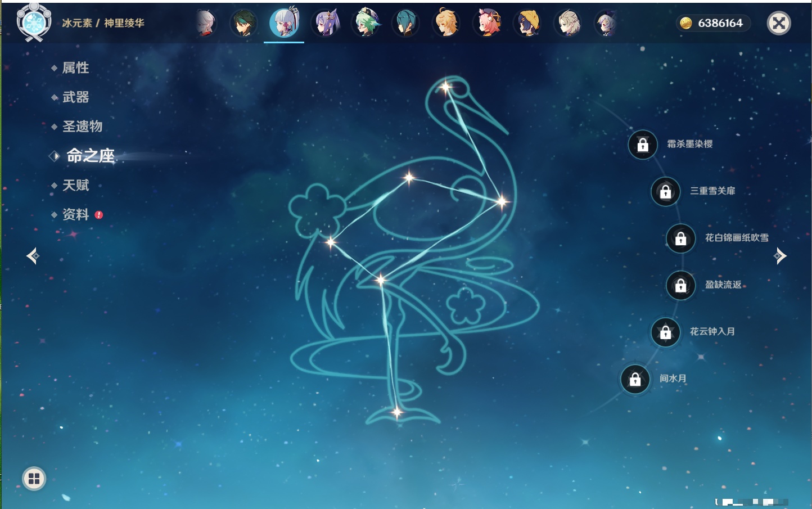Image resolution: width=812 pixels, height=509 pixels.
Task: Click the Cryo snowflake element emblem
Action: (34, 22)
